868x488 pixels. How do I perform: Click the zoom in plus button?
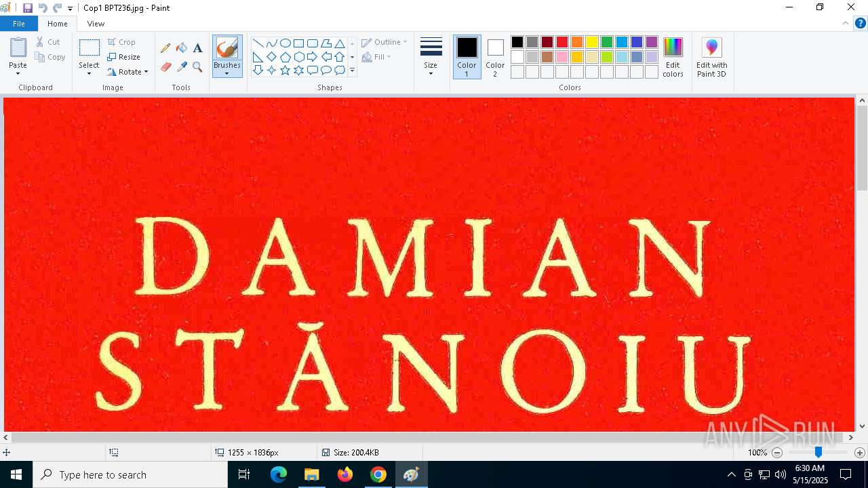click(x=859, y=453)
